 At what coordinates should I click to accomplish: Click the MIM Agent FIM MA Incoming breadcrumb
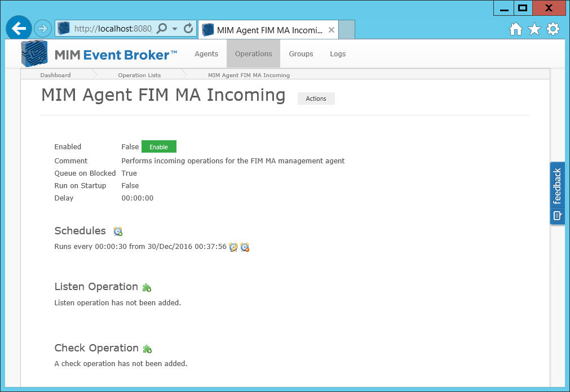(x=249, y=75)
